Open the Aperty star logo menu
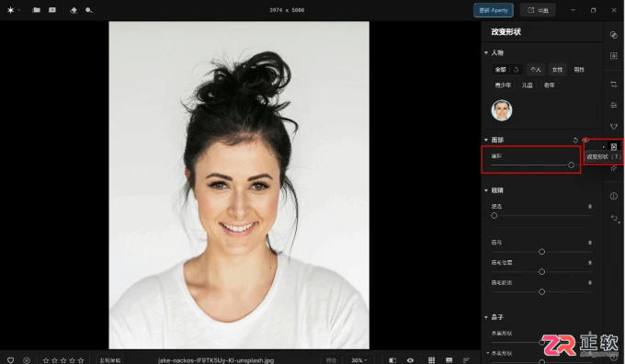The height and width of the screenshot is (364, 625). pos(11,10)
